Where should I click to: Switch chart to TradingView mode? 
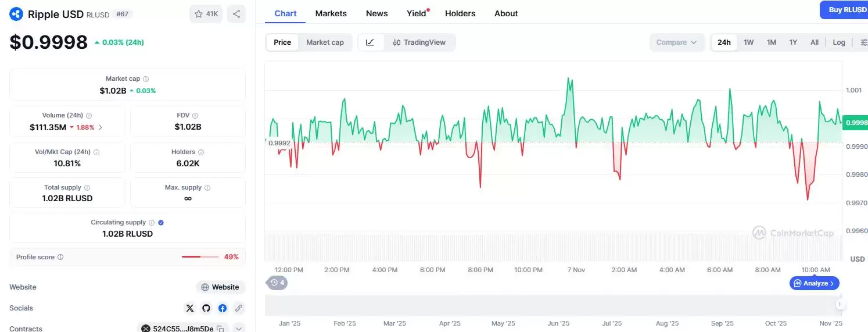point(419,42)
